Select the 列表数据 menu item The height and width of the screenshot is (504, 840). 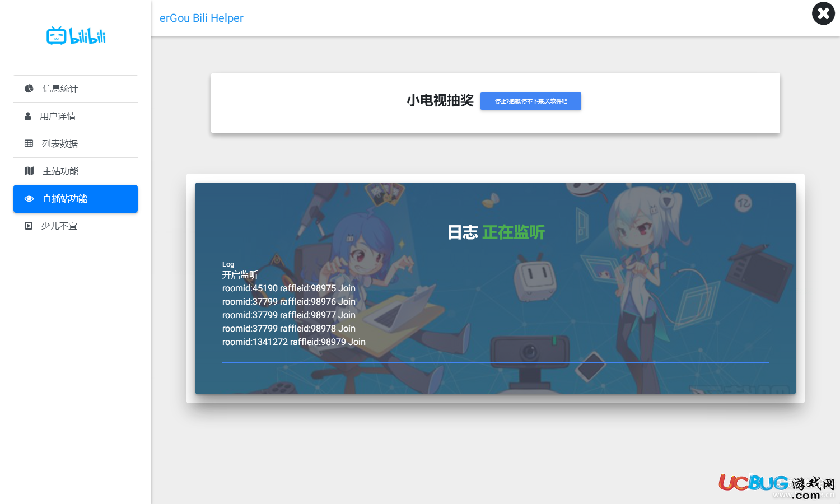[x=76, y=144]
